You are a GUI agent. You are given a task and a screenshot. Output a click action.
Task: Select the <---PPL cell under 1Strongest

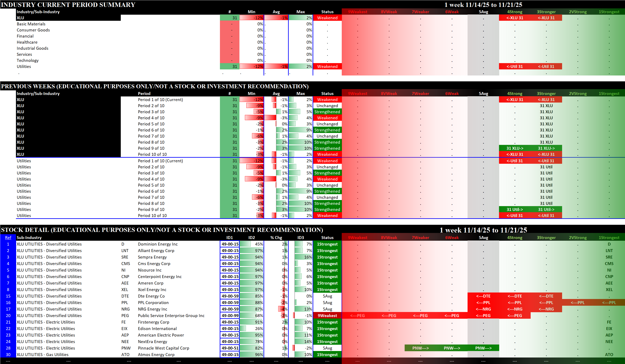pyautogui.click(x=609, y=303)
